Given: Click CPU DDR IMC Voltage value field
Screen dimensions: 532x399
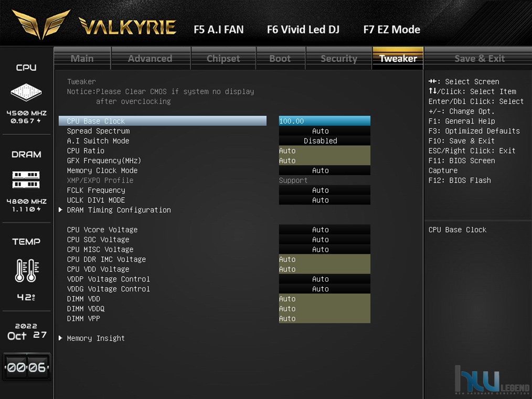Looking at the screenshot, I should pyautogui.click(x=324, y=259).
